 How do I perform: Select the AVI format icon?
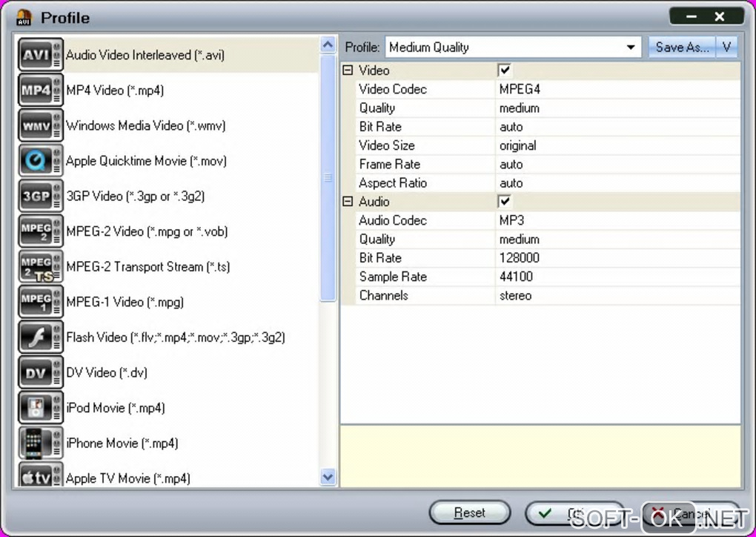(x=41, y=55)
